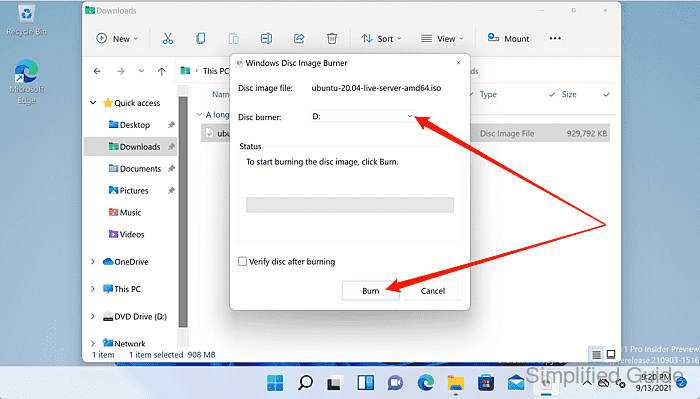The height and width of the screenshot is (399, 700).
Task: Open the Disc burner D: dropdown
Action: (x=363, y=116)
